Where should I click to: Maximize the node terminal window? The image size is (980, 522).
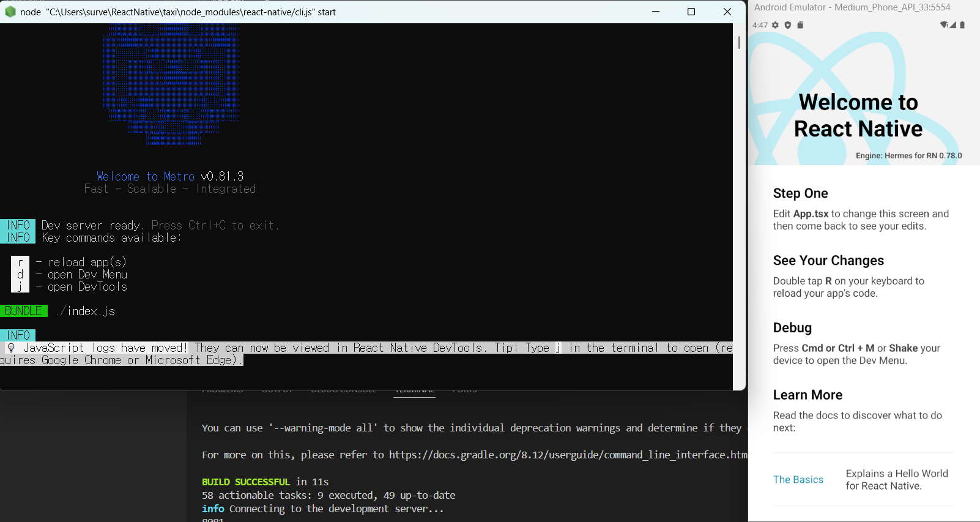click(691, 12)
